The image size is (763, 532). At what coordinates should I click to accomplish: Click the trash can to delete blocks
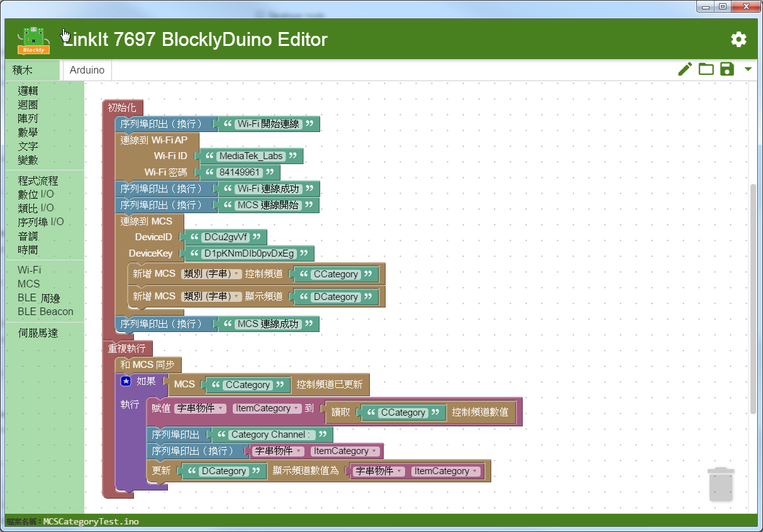(721, 485)
